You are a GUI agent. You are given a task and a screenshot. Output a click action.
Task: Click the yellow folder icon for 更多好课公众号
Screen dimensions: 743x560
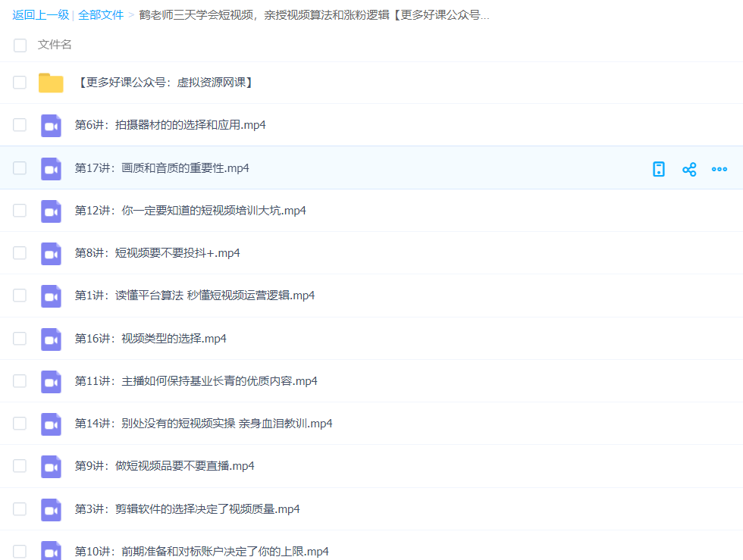coord(51,83)
